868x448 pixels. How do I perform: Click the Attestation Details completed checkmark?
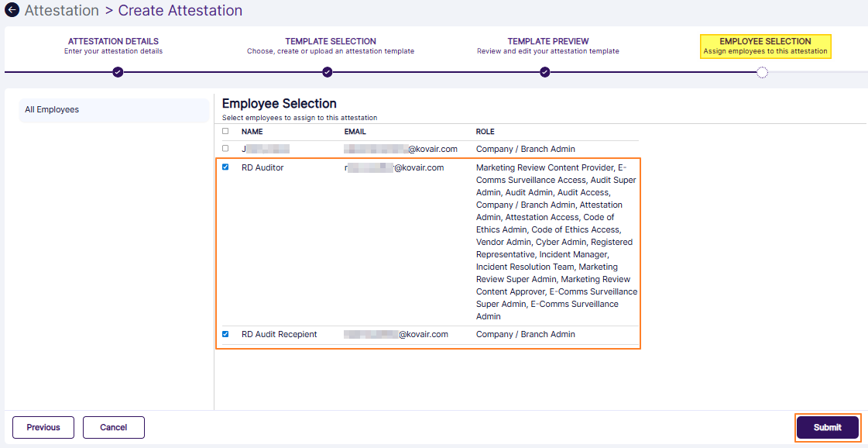pyautogui.click(x=117, y=72)
